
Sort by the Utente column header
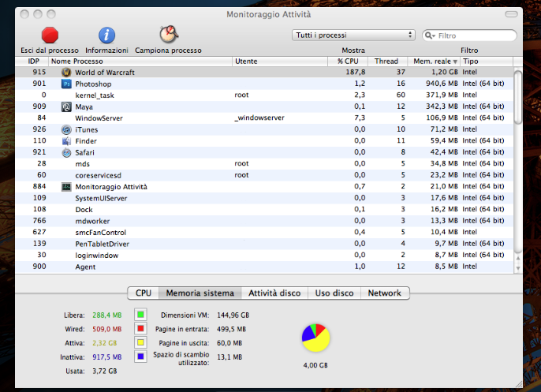point(280,61)
